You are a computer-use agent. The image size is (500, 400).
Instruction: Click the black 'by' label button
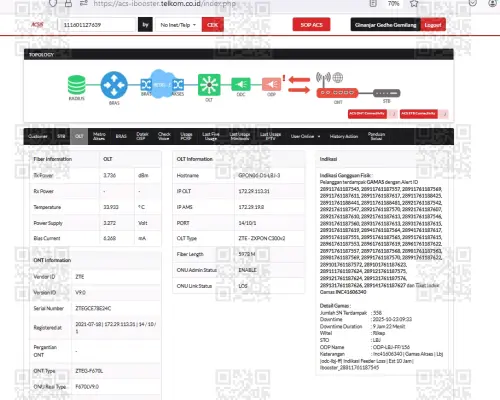click(x=145, y=25)
